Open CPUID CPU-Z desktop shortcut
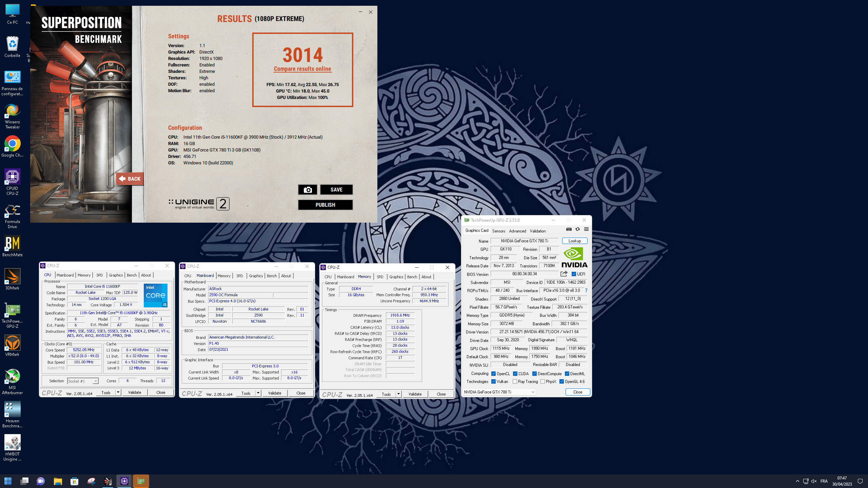 point(12,182)
